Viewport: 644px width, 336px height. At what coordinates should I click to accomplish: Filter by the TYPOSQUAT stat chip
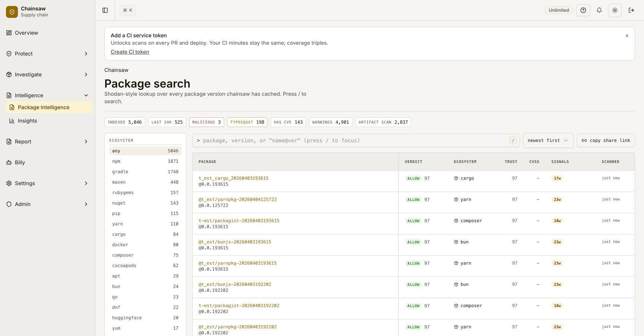247,122
